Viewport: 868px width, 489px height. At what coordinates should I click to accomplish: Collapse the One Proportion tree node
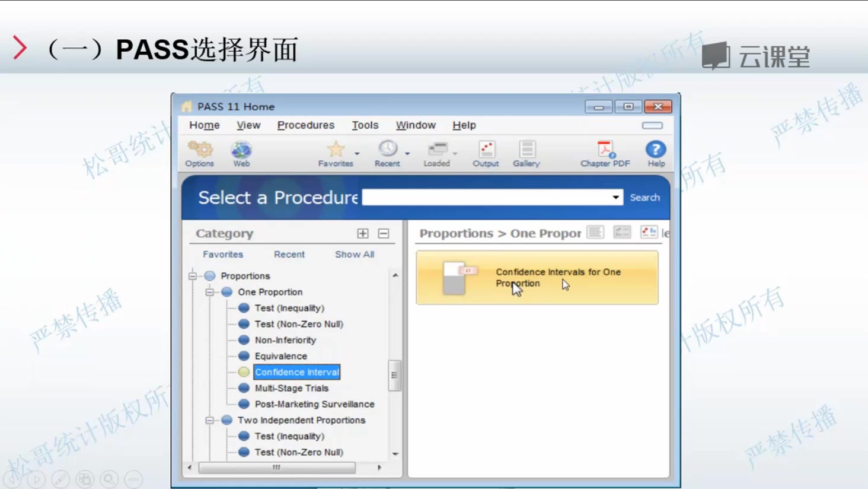point(209,292)
